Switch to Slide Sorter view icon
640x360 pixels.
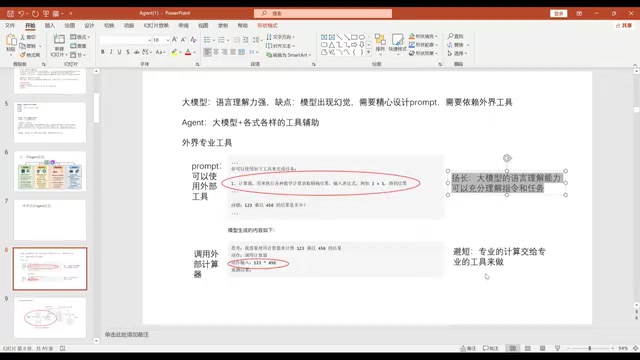click(528, 348)
